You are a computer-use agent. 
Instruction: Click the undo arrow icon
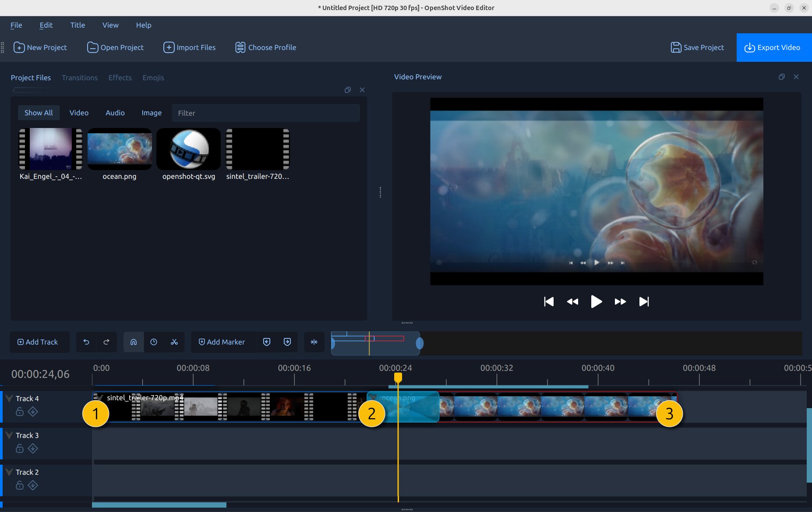(86, 342)
